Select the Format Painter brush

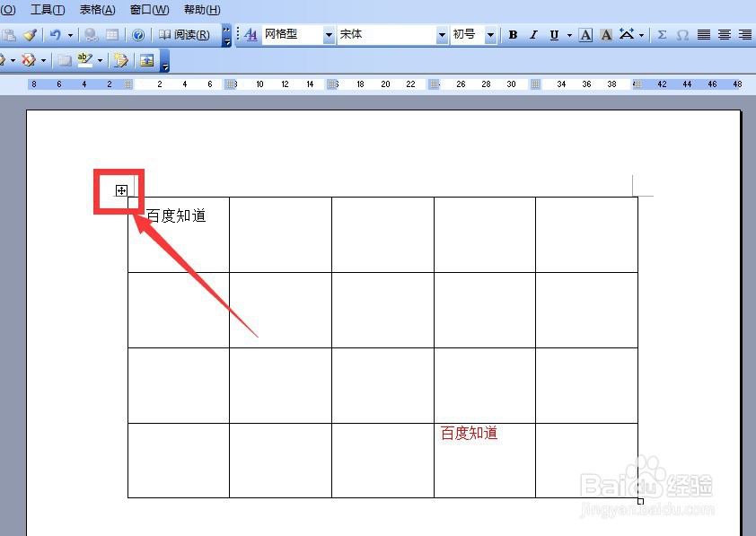tap(31, 35)
